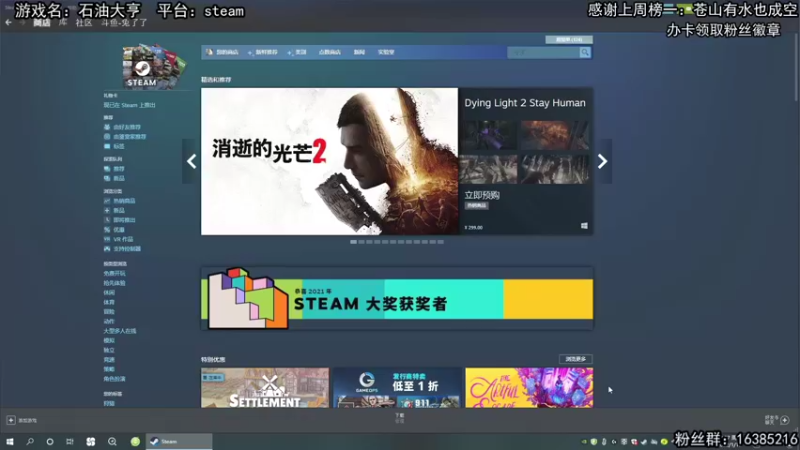800x450 pixels.
Task: Open the 点数商店 points shop tab
Action: point(330,52)
